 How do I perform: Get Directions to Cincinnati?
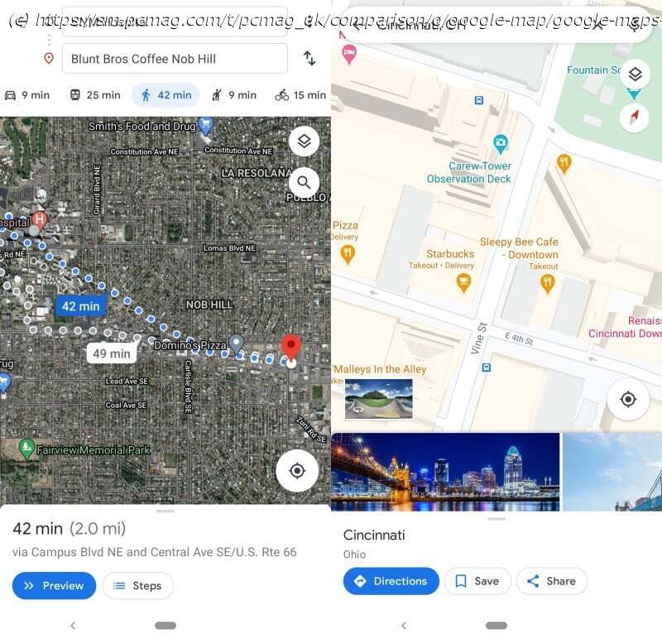point(391,581)
